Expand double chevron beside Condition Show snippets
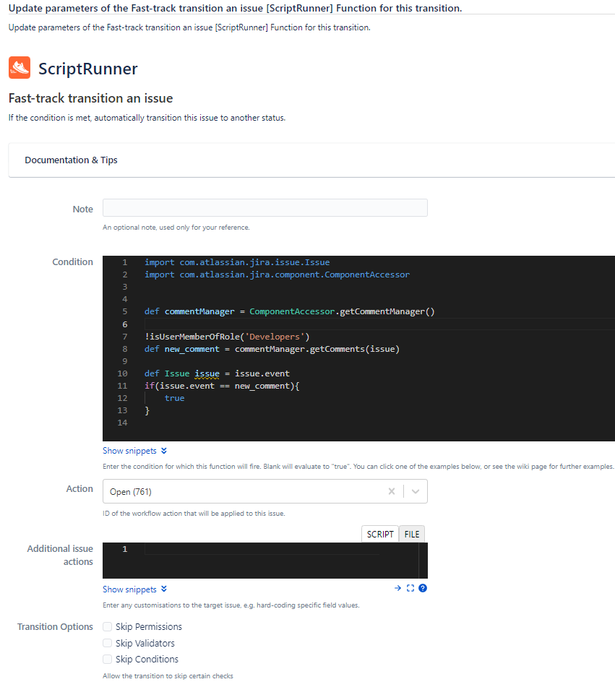This screenshot has height=700, width=615. coord(164,451)
